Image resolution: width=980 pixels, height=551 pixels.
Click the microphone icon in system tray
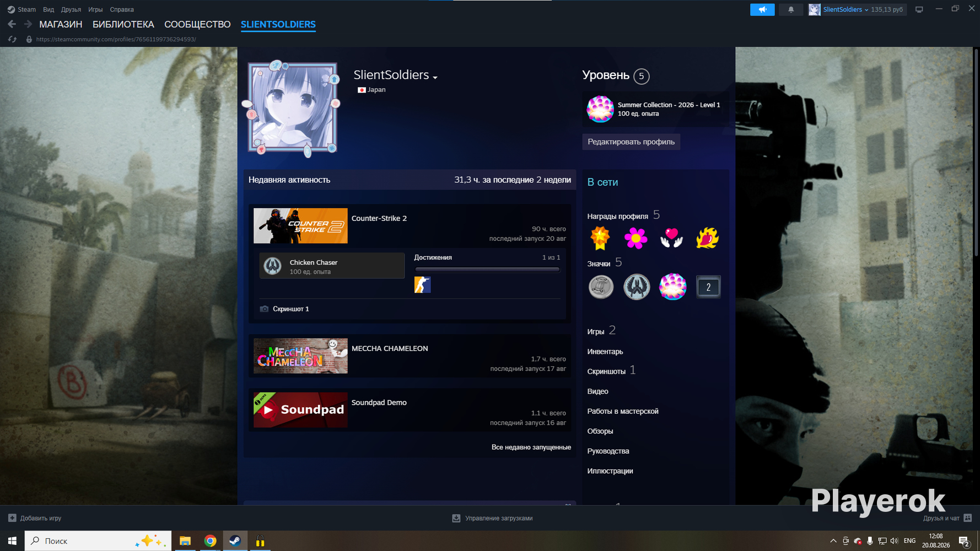870,541
